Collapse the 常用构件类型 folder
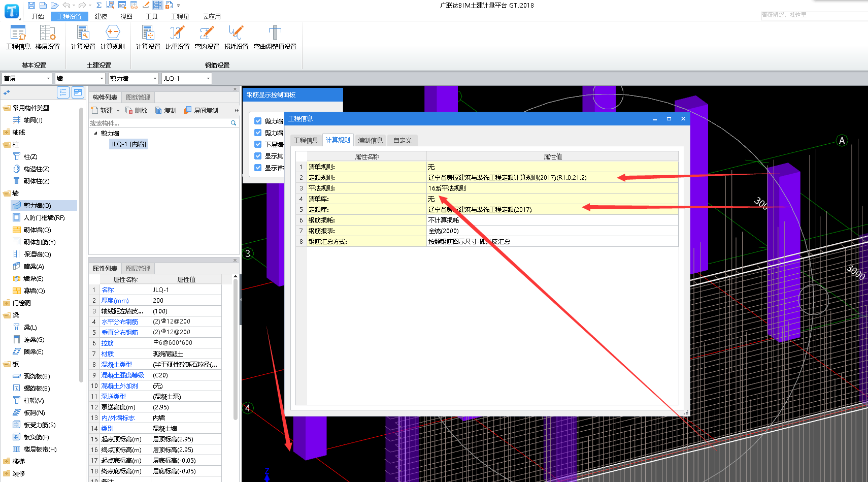Image resolution: width=868 pixels, height=482 pixels. click(7, 108)
